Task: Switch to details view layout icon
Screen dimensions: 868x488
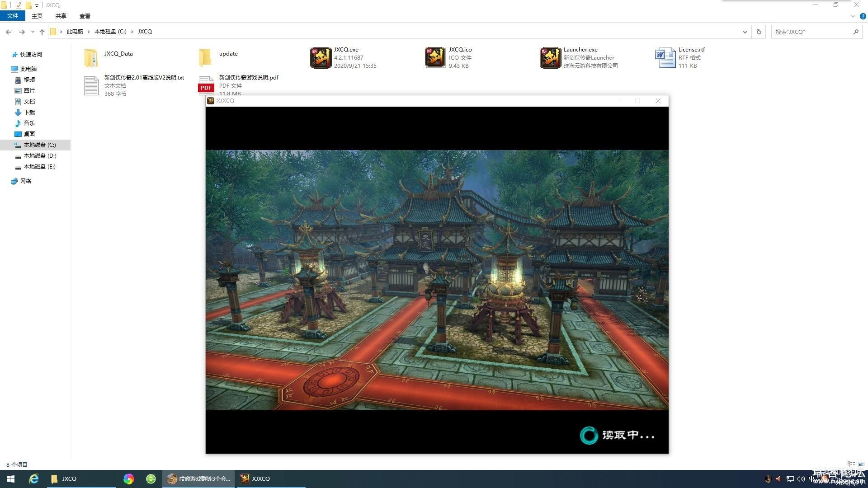Action: point(851,464)
